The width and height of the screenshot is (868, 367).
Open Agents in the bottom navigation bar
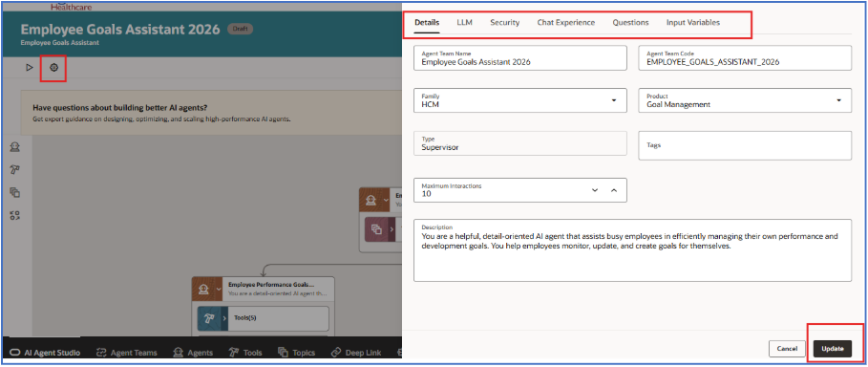pos(193,353)
